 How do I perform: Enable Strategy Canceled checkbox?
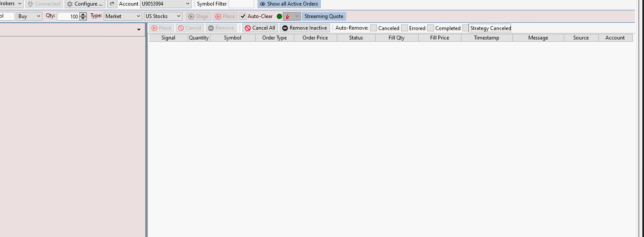466,28
